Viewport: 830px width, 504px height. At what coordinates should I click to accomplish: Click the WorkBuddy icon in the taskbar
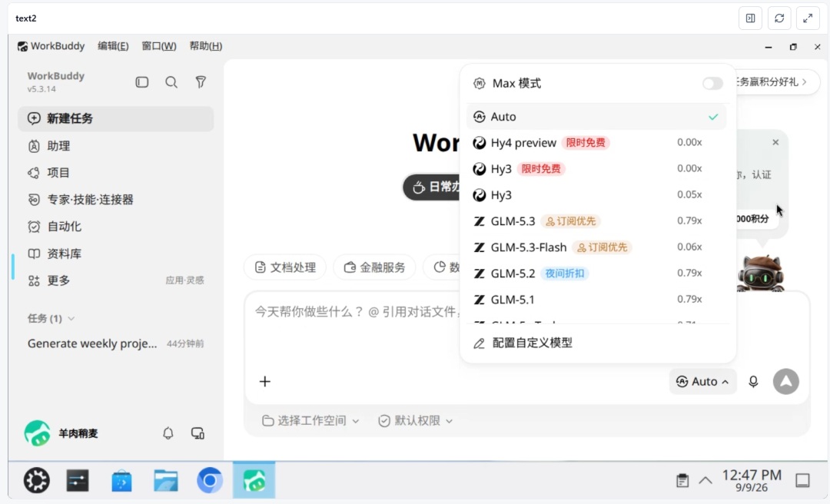click(254, 480)
